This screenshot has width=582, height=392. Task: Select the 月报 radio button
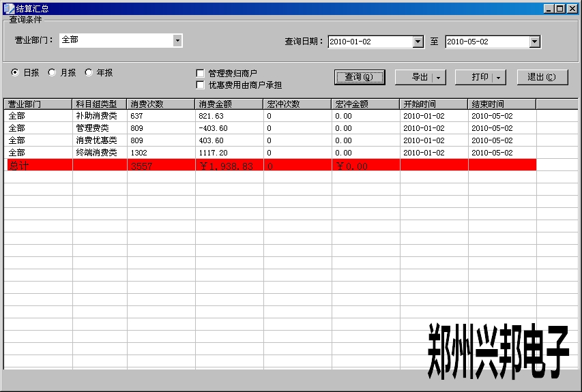pyautogui.click(x=52, y=72)
